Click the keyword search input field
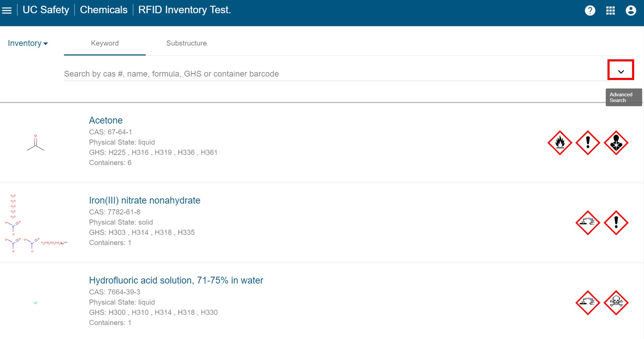 point(334,74)
